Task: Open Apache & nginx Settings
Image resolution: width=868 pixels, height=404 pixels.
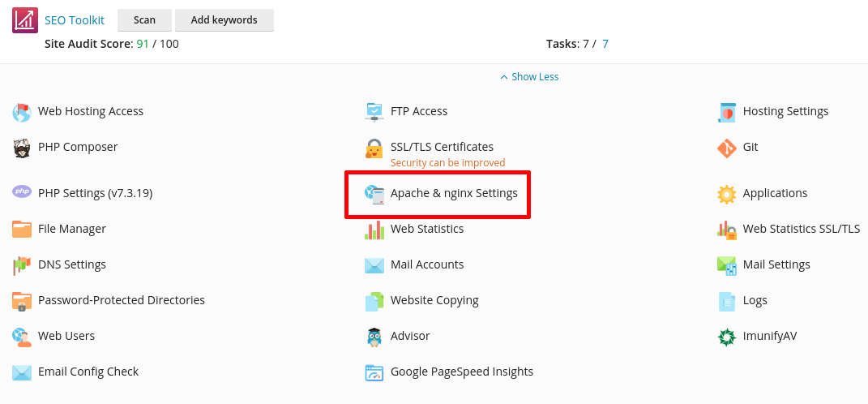Action: [x=453, y=194]
